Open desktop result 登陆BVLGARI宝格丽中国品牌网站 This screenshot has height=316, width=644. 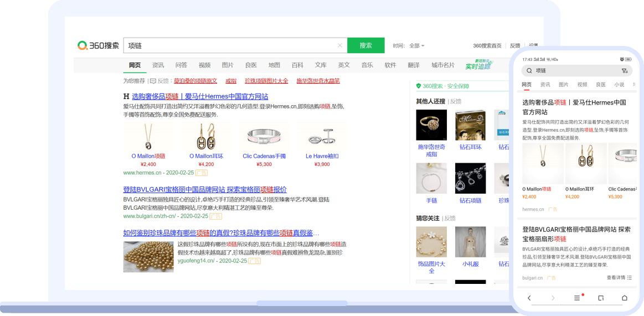205,190
